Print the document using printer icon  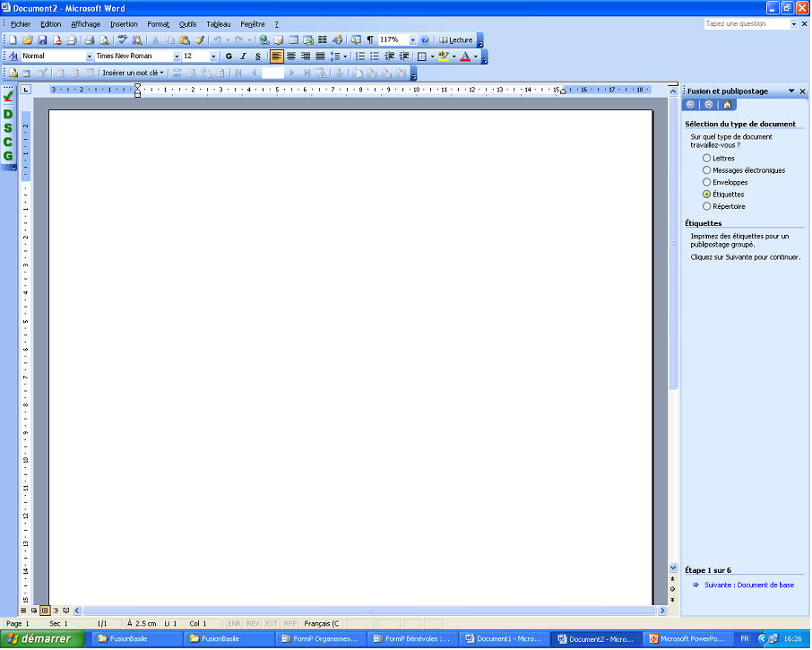tap(89, 39)
